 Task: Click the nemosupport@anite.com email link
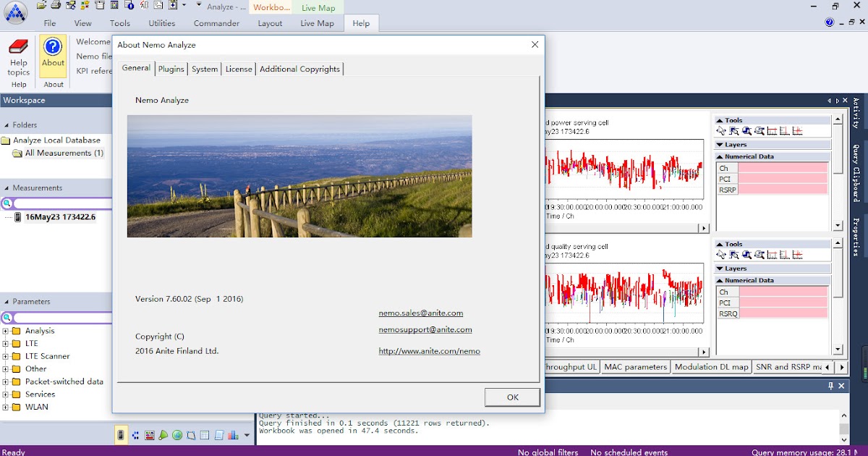pyautogui.click(x=425, y=329)
